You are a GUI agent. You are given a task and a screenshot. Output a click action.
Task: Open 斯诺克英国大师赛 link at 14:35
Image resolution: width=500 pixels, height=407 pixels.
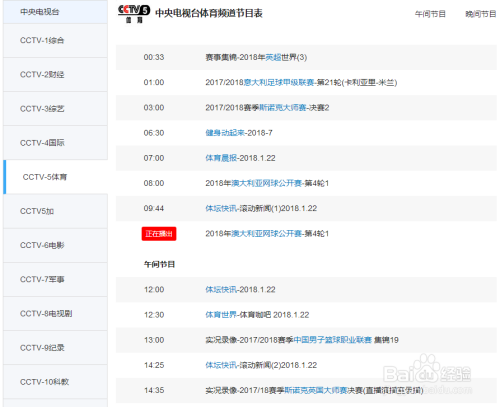[x=316, y=390]
